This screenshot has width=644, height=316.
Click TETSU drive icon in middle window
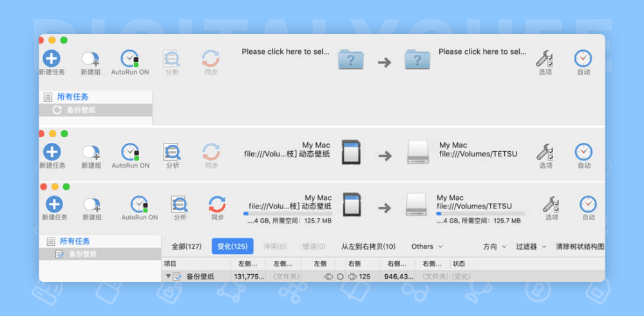pyautogui.click(x=418, y=153)
